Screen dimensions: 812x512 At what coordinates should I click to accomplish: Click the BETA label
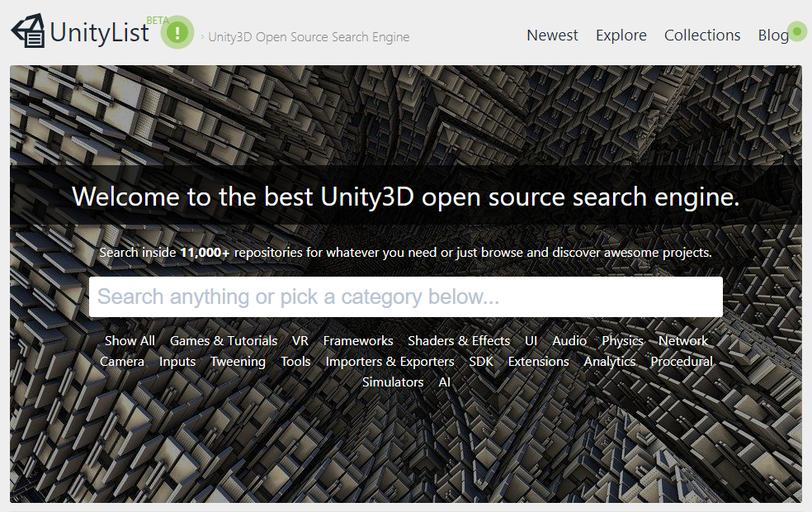click(x=158, y=21)
